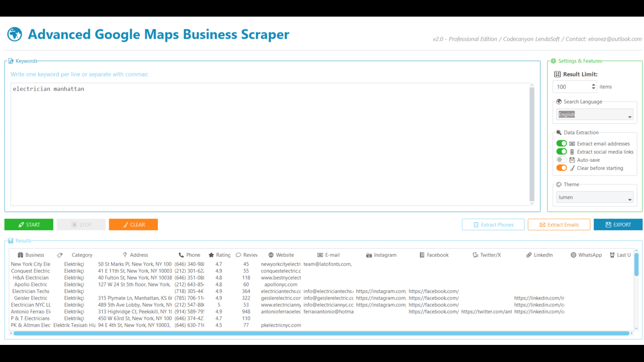Click the Twitter/X column icon
The height and width of the screenshot is (362, 644).
click(475, 255)
